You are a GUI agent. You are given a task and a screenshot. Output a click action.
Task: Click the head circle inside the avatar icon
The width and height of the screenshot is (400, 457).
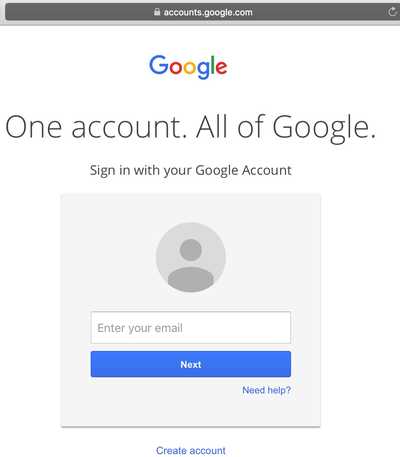point(191,250)
